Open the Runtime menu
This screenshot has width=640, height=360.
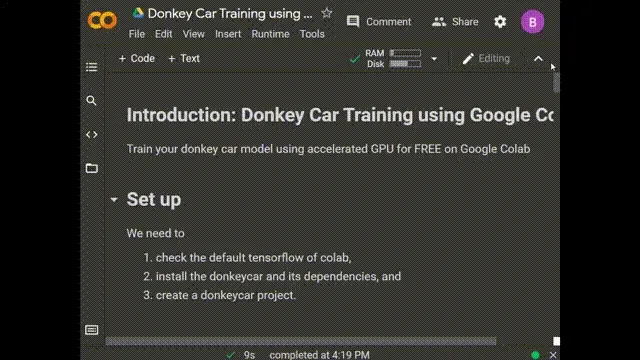tap(270, 34)
